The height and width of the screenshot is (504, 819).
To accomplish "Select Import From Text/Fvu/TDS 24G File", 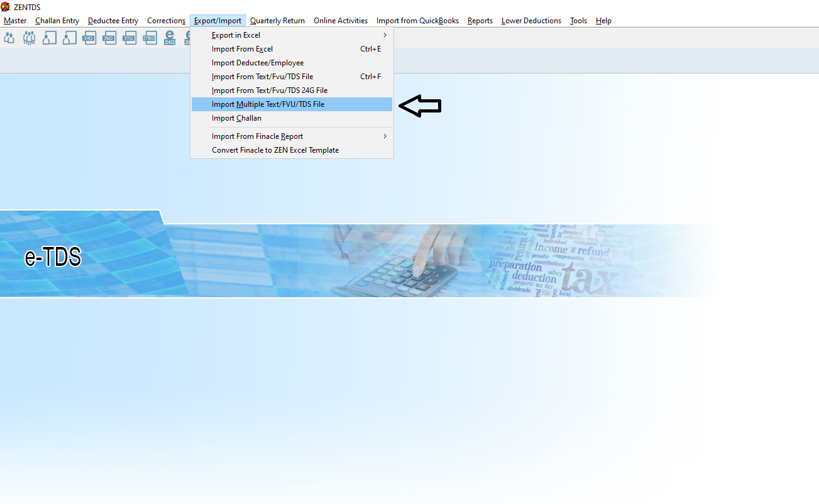I will click(x=292, y=90).
